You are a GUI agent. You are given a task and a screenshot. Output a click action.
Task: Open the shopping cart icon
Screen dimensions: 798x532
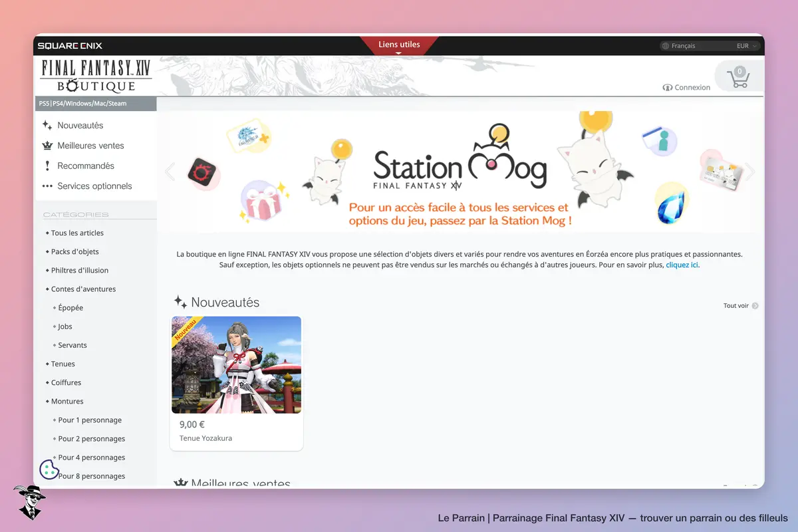tap(739, 77)
